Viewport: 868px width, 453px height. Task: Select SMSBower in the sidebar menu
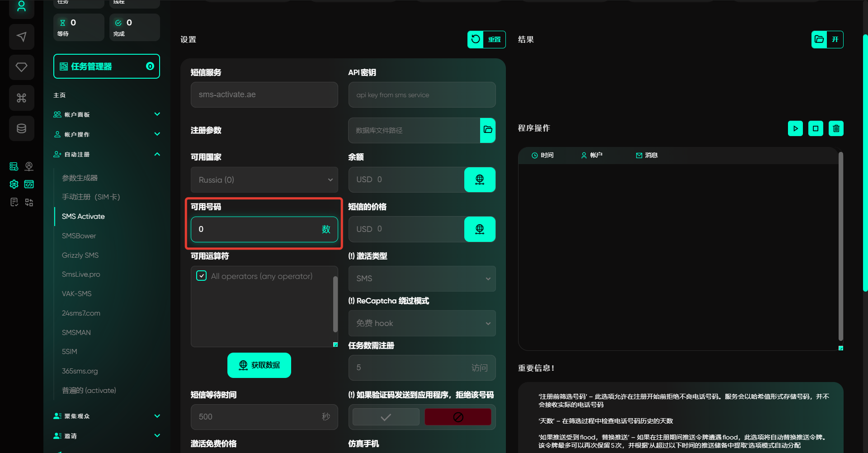coord(79,236)
